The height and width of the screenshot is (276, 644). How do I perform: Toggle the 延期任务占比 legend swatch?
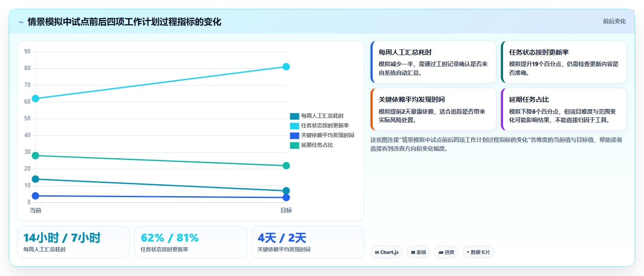[294, 145]
